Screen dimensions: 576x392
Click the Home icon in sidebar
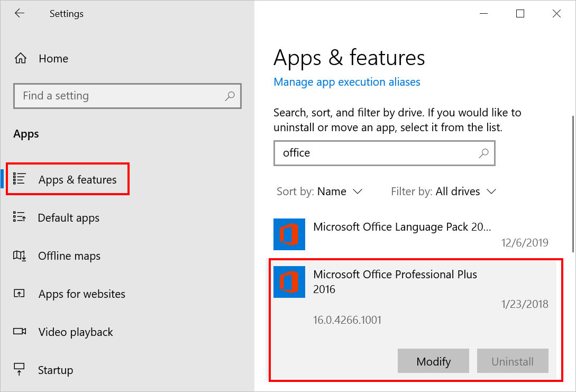point(20,59)
